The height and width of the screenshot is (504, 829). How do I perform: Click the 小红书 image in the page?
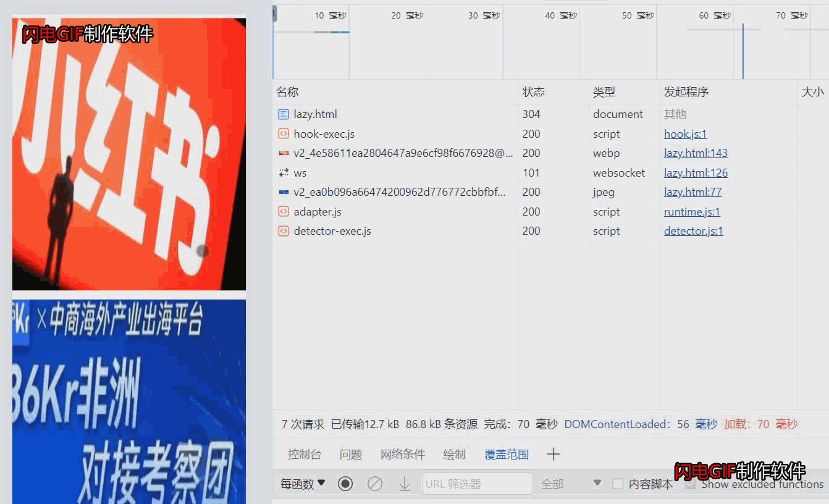(129, 154)
